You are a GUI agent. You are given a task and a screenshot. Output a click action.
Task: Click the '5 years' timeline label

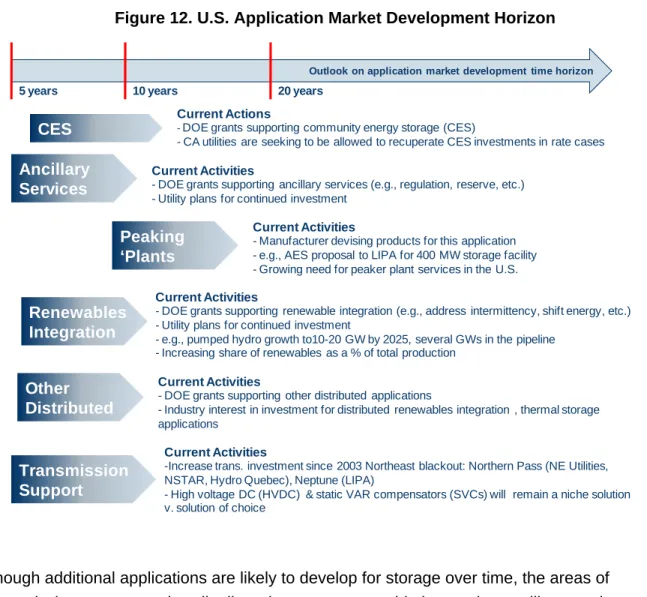coord(38,91)
